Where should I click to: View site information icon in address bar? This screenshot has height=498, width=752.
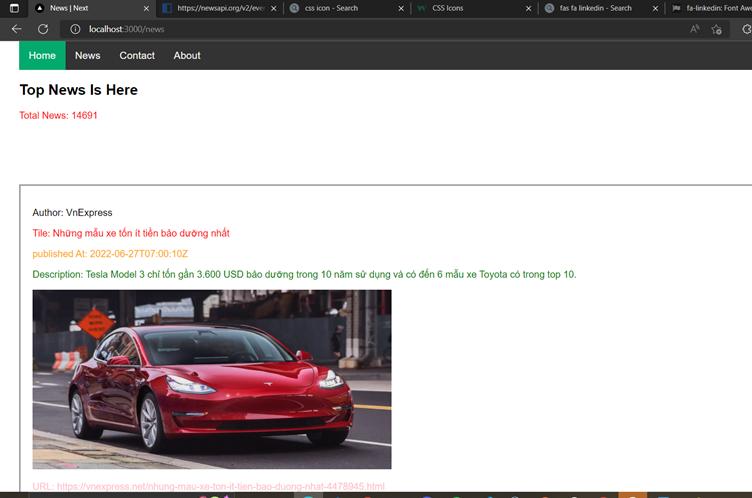pyautogui.click(x=75, y=29)
